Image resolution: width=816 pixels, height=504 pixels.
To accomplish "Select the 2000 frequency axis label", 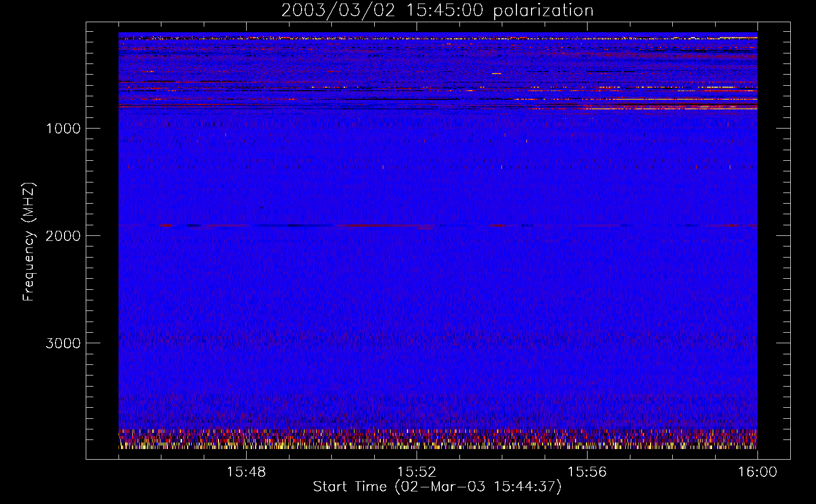I will pyautogui.click(x=63, y=236).
